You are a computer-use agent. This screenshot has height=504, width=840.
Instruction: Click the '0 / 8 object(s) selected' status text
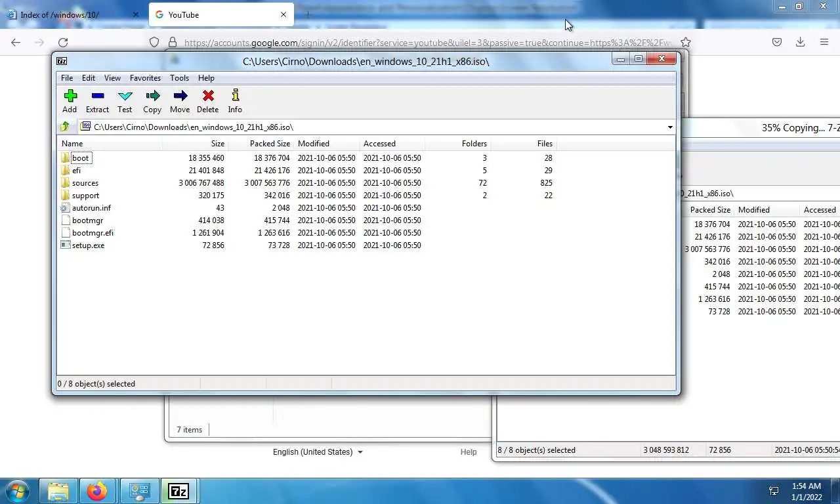click(96, 383)
